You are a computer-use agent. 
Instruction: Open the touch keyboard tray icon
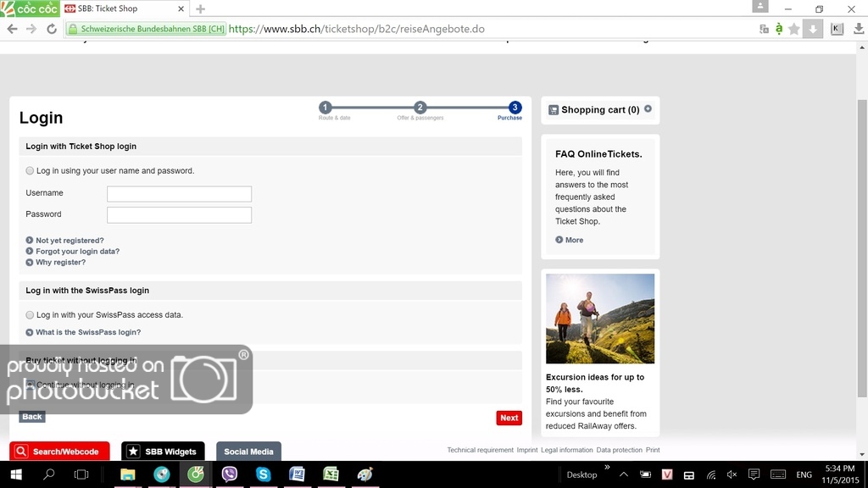pyautogui.click(x=778, y=474)
